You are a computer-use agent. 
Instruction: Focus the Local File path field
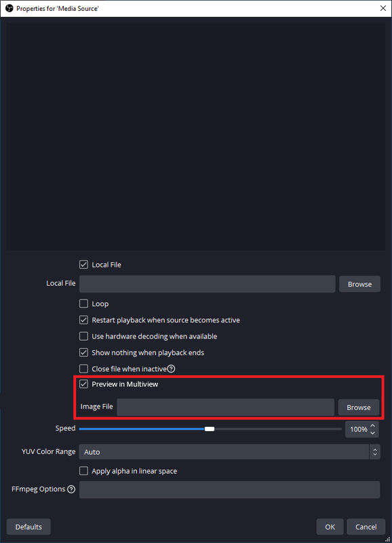(208, 284)
